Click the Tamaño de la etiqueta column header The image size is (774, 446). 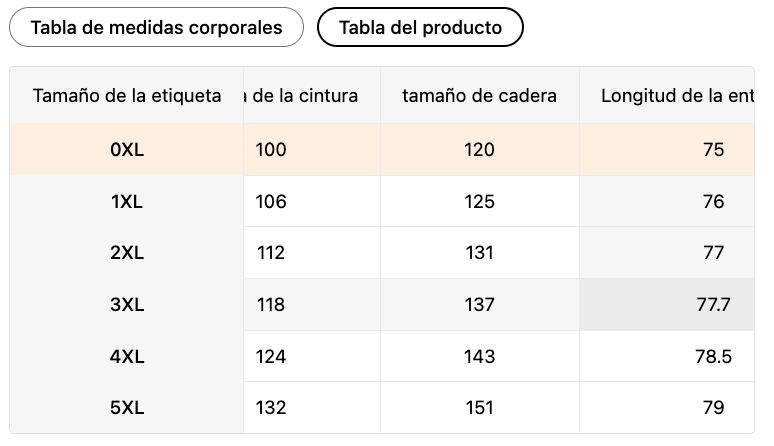coord(127,95)
